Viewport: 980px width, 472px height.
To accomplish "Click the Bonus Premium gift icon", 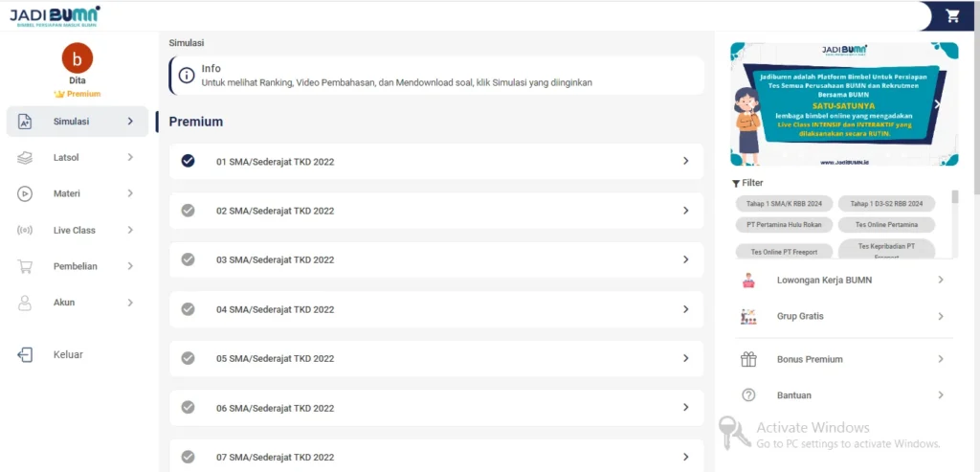I will click(x=748, y=359).
